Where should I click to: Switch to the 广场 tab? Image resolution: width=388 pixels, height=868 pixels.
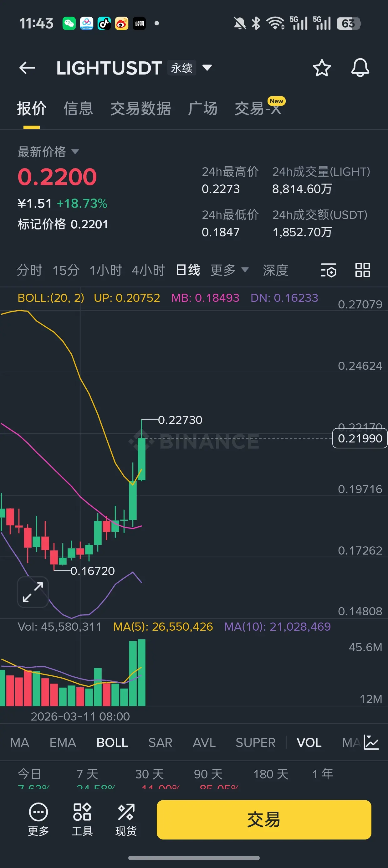pos(202,108)
